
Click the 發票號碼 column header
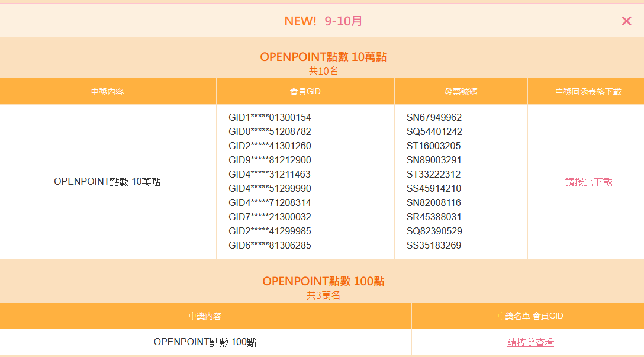point(461,92)
